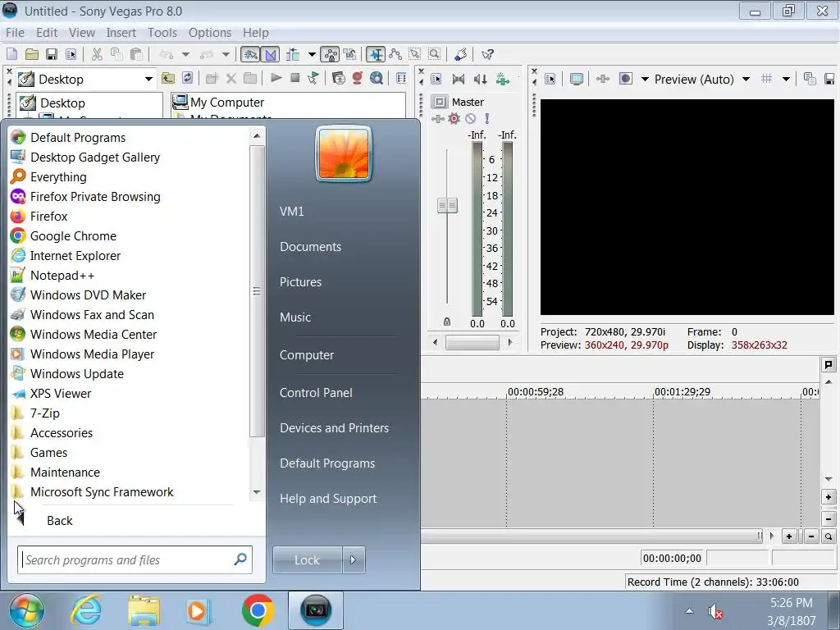The height and width of the screenshot is (630, 840).
Task: Click Insert Assignable FX icon in Mixer
Action: tap(503, 80)
